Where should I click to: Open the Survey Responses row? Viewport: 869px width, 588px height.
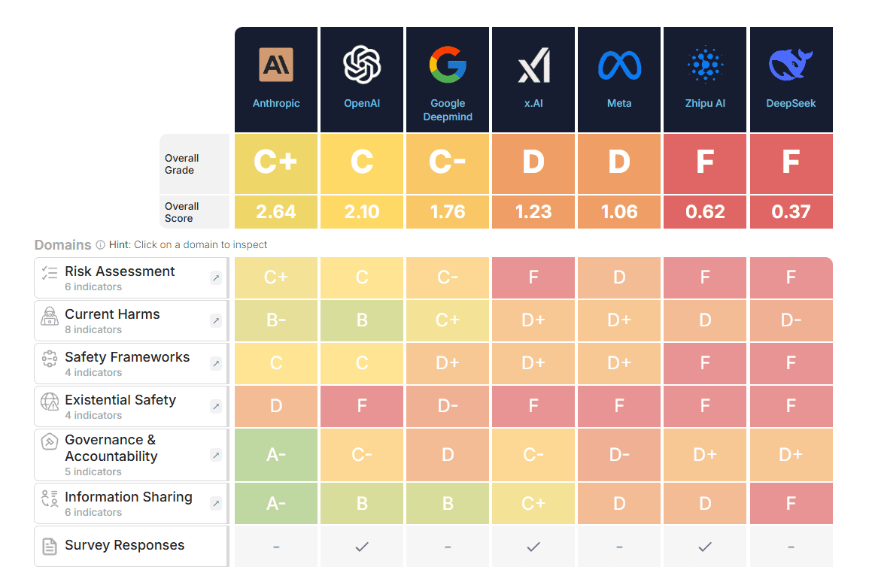point(132,546)
